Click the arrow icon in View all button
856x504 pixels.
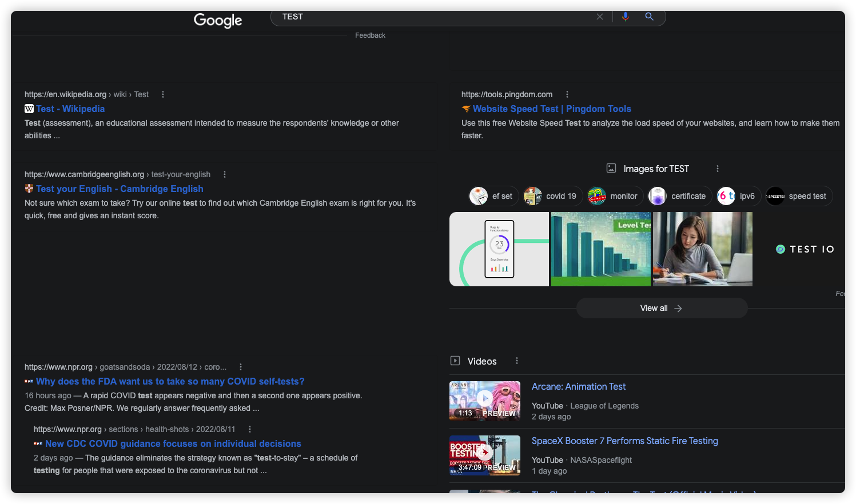pos(678,308)
